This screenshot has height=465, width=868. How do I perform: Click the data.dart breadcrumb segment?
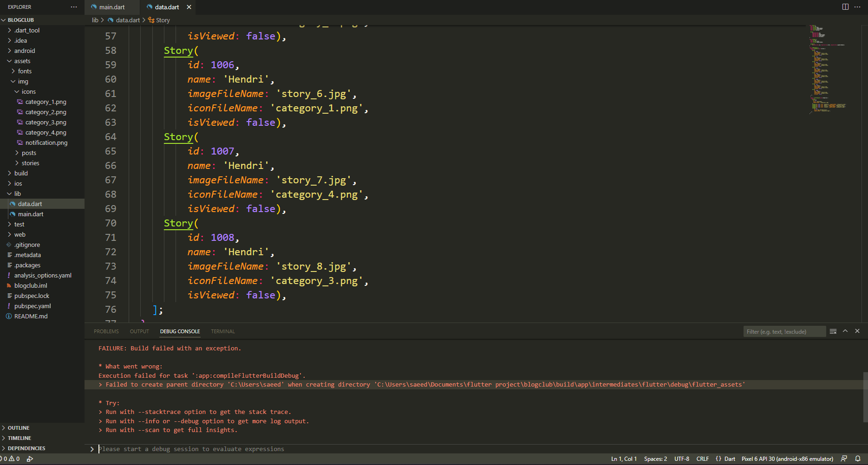[x=128, y=20]
